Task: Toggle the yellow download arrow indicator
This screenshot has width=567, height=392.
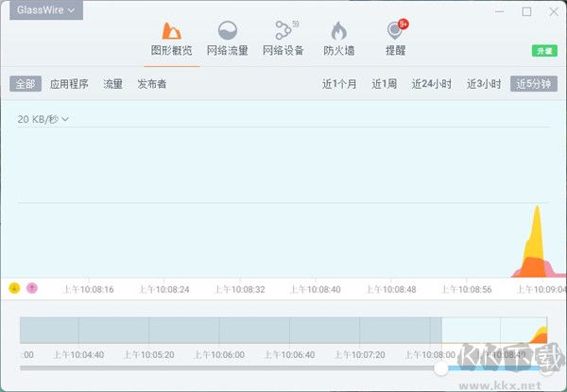Action: click(x=14, y=288)
